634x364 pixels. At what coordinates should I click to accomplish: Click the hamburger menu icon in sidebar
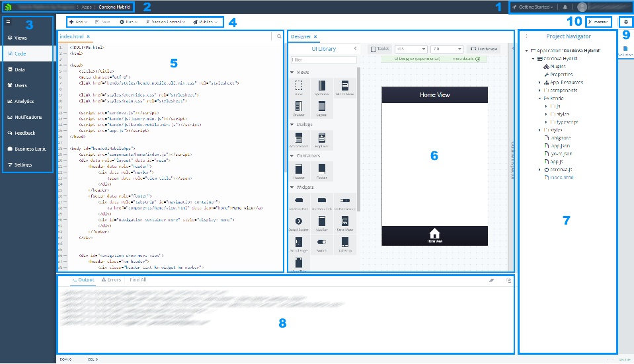coord(8,22)
